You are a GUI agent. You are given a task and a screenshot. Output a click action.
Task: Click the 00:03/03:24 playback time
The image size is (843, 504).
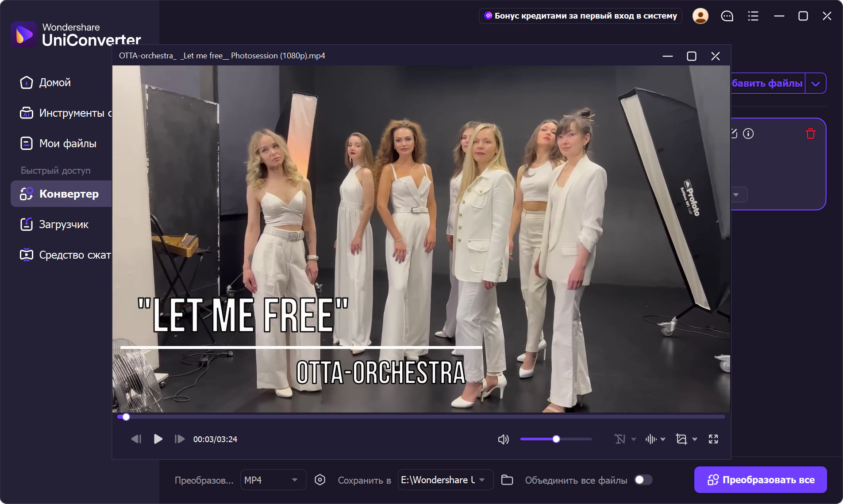tap(216, 439)
